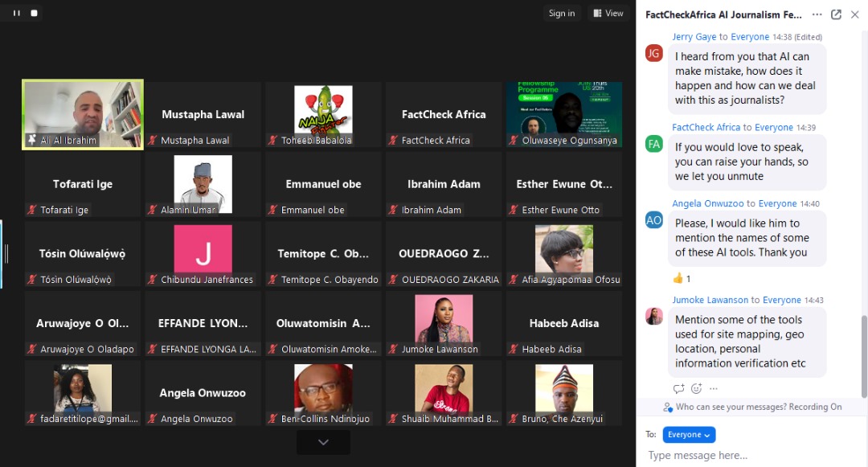The height and width of the screenshot is (467, 868).
Task: Click muted mic icon for Emmanuel obe
Action: (273, 211)
